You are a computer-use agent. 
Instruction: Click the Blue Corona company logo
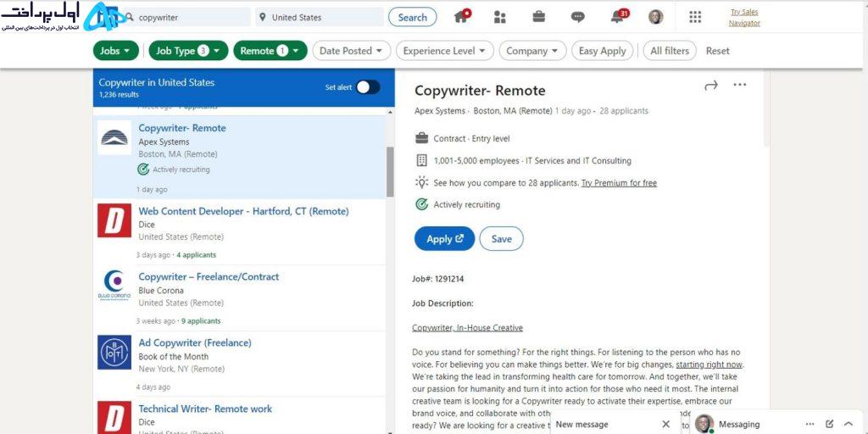pyautogui.click(x=114, y=286)
